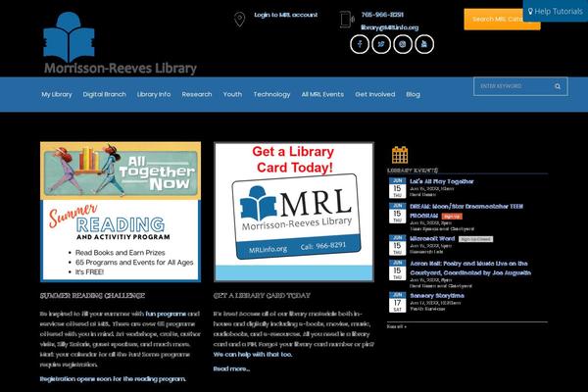Click the phone icon in header
The width and height of the screenshot is (588, 392).
[347, 20]
